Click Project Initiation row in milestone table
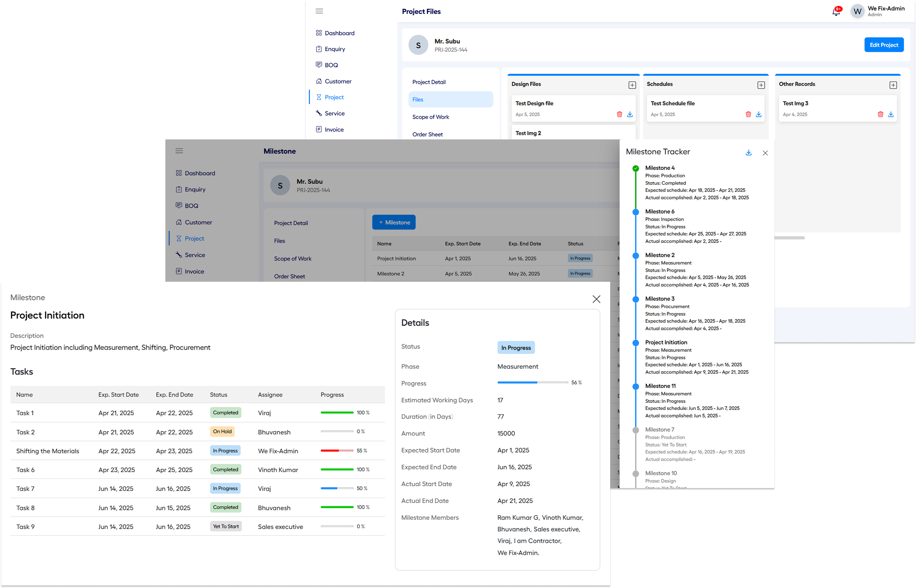This screenshot has height=588, width=916. (495, 258)
